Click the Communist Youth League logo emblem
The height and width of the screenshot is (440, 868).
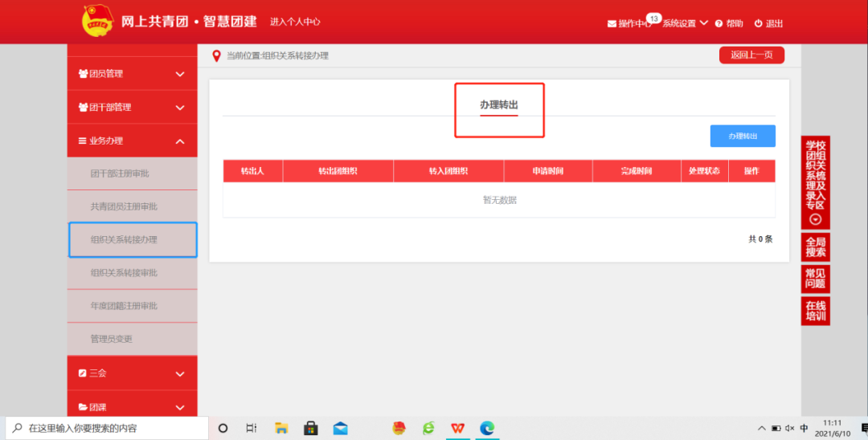pos(98,21)
